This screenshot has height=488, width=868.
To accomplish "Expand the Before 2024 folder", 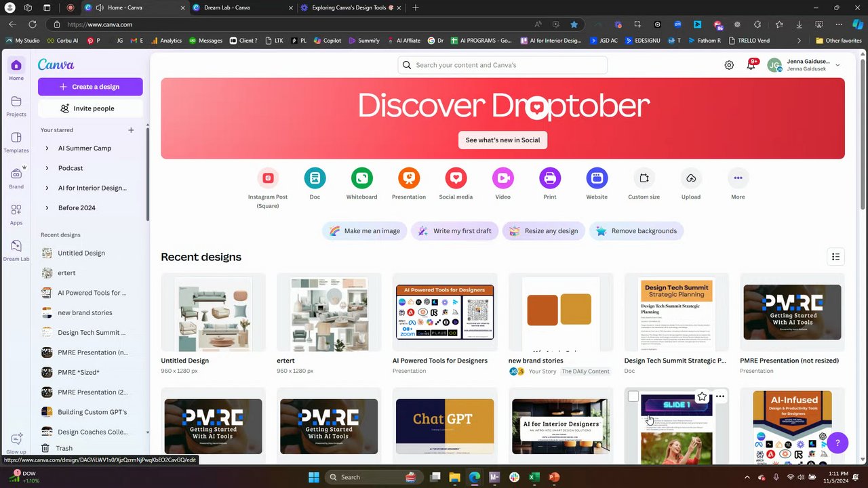I will (47, 208).
